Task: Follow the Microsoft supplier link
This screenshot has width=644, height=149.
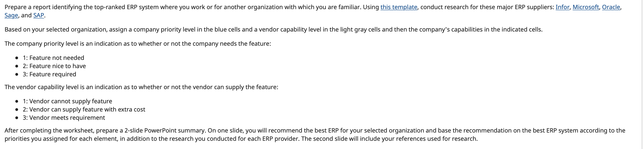Action: [585, 7]
